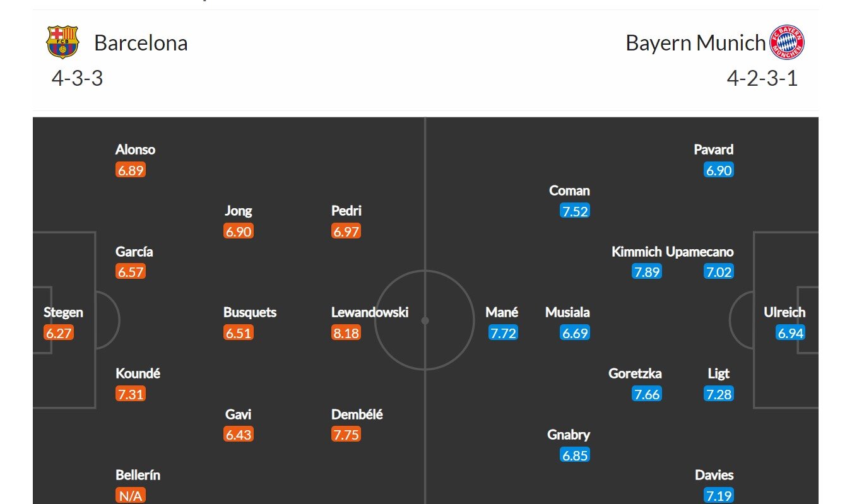
Task: Click Koundé's 7.31 rating badge
Action: (131, 394)
